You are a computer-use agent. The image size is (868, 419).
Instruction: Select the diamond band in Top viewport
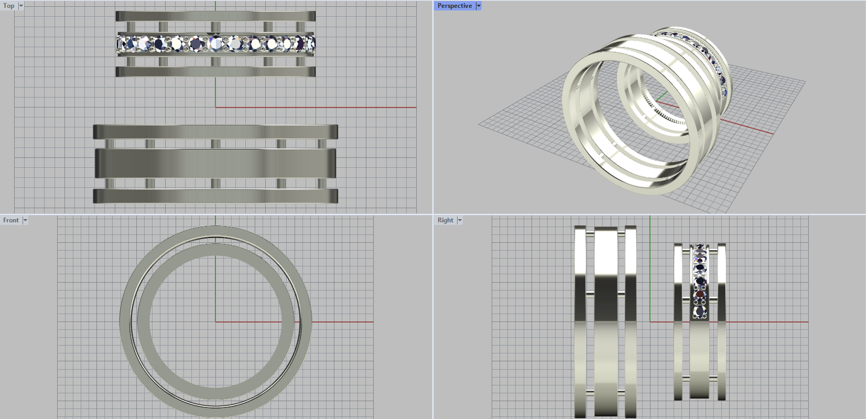click(215, 43)
